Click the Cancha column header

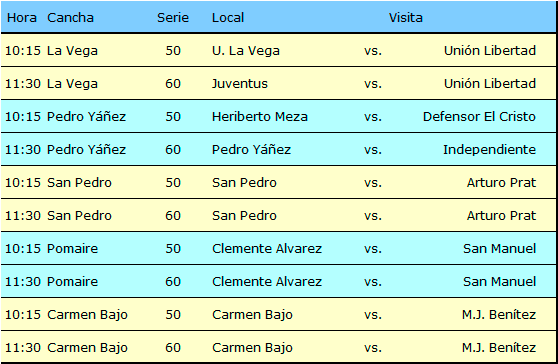[x=70, y=17]
